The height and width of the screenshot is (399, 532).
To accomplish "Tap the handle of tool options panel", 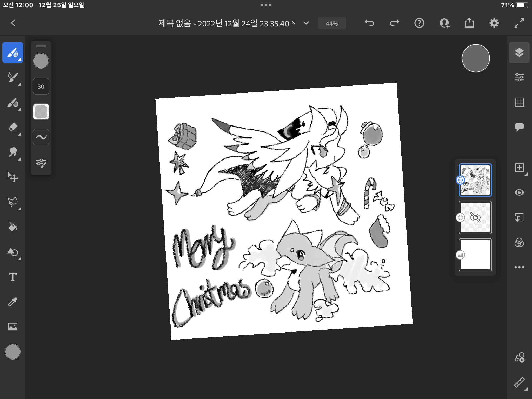I will click(41, 46).
